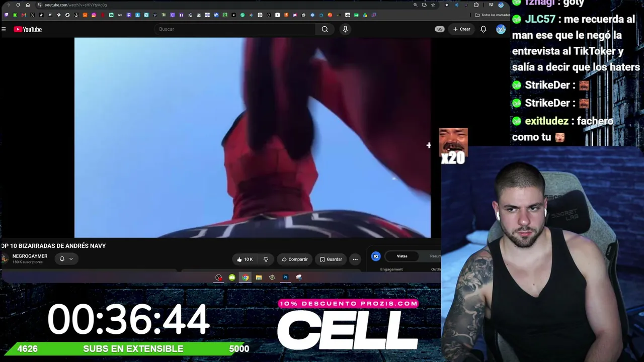Select the Chrome address bar URL
The height and width of the screenshot is (362, 644).
click(75, 5)
